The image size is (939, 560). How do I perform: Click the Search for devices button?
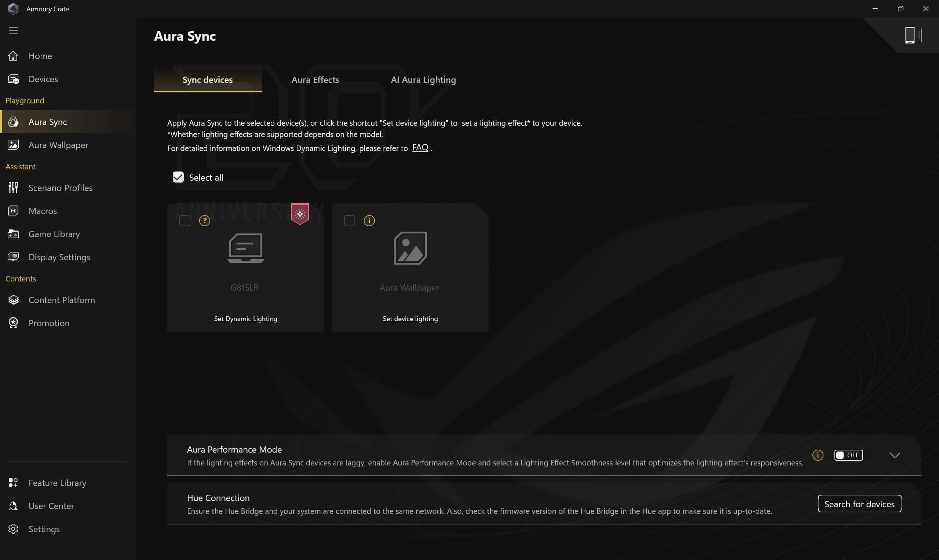point(860,504)
